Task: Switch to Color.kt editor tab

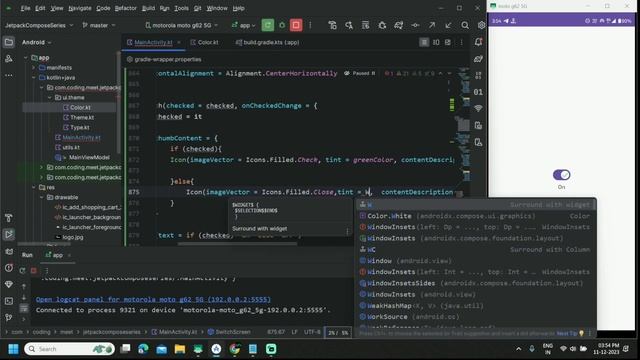Action: [x=204, y=42]
